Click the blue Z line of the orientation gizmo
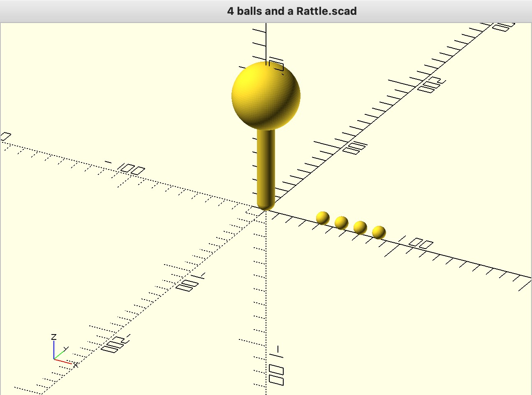The height and width of the screenshot is (395, 532). [x=54, y=350]
